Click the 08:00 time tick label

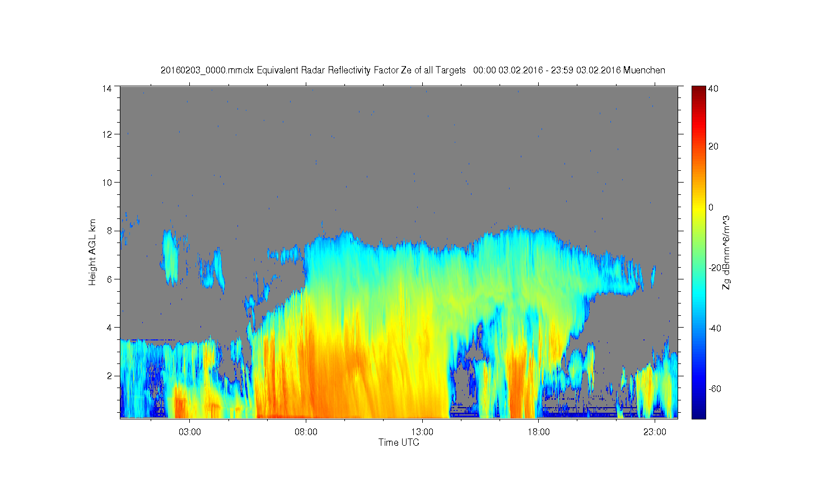tap(306, 432)
